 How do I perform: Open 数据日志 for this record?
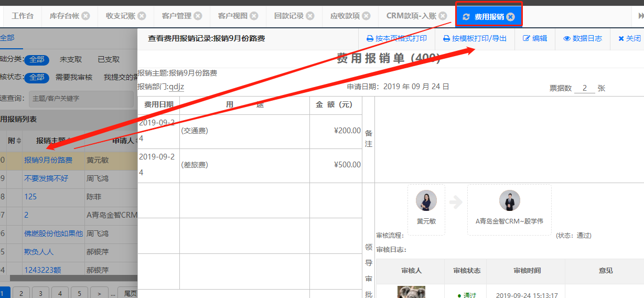point(583,38)
